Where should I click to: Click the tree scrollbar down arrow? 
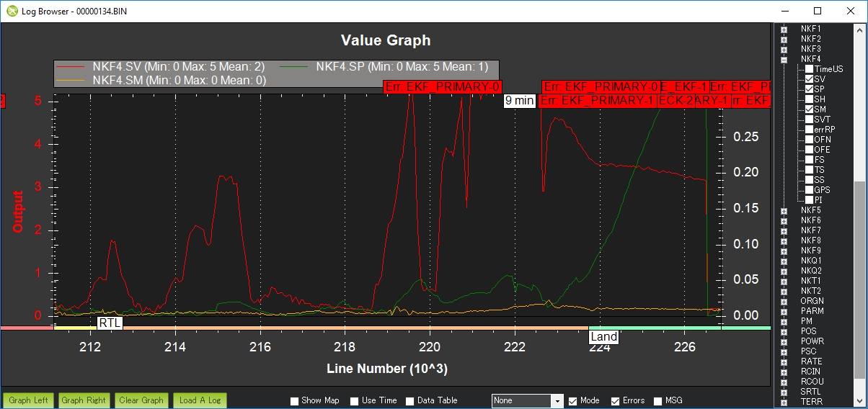pos(861,402)
